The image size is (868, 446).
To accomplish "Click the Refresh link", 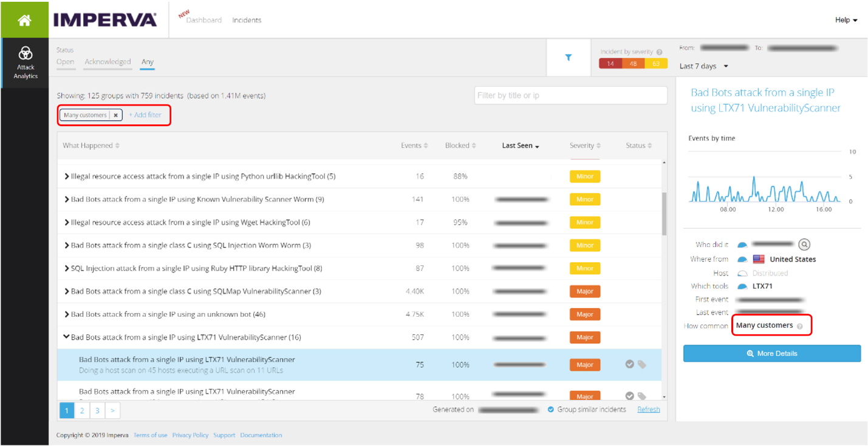I will pyautogui.click(x=648, y=409).
